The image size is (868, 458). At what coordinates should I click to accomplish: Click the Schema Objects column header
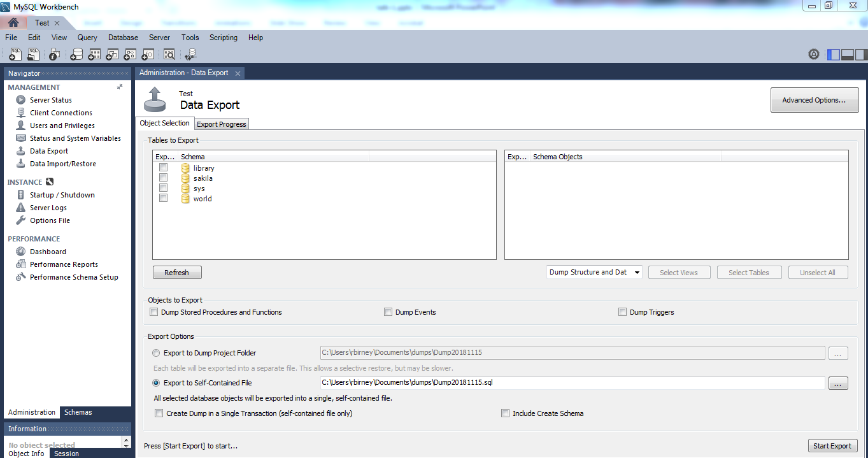pyautogui.click(x=625, y=157)
